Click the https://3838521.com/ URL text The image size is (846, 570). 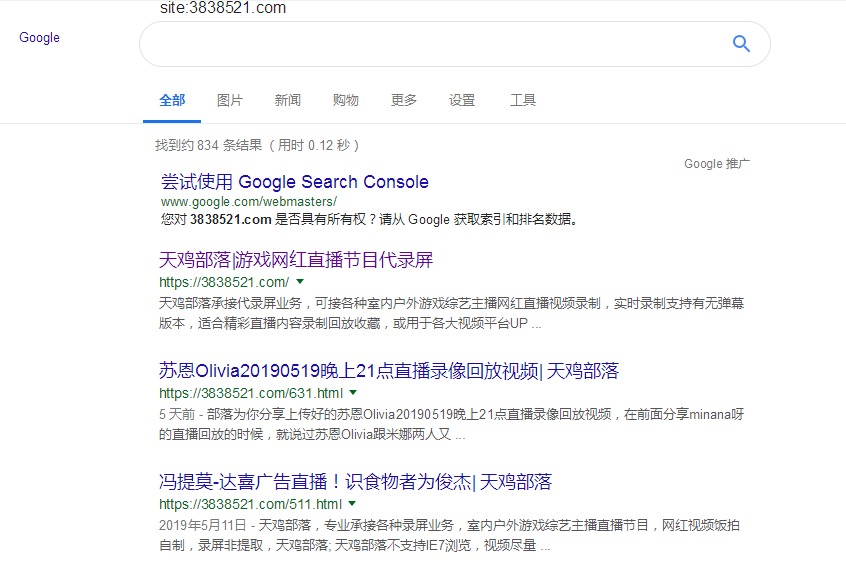224,282
